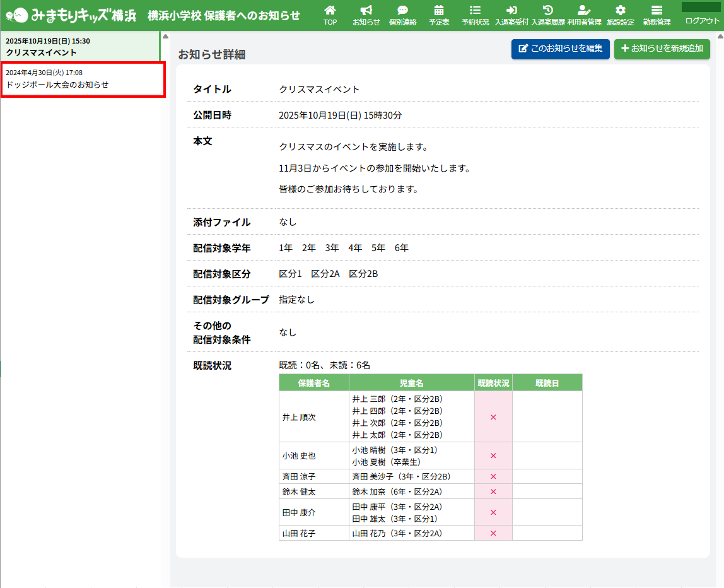The width and height of the screenshot is (724, 588).
Task: Click the 保護者名 table column header
Action: pyautogui.click(x=313, y=383)
